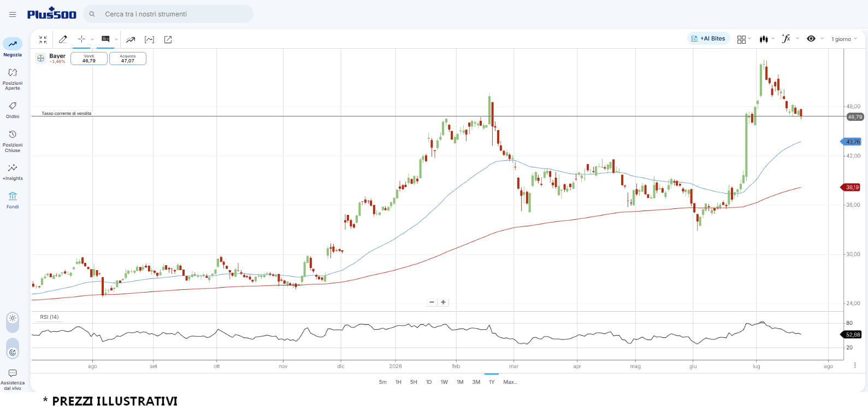Collapse the chart from fullscreen view

point(43,39)
